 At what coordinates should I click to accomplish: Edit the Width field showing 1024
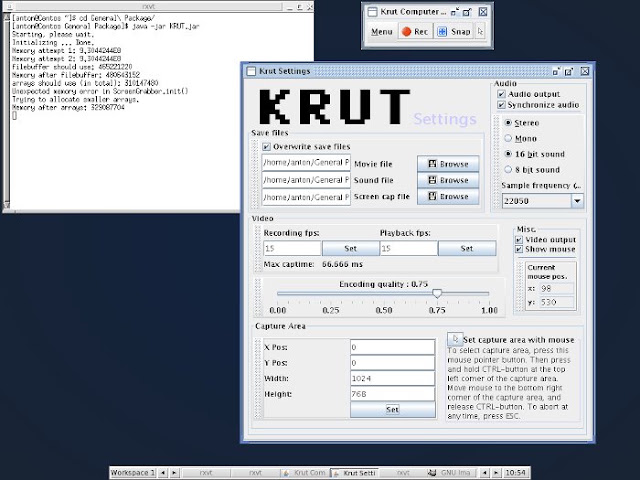click(393, 378)
